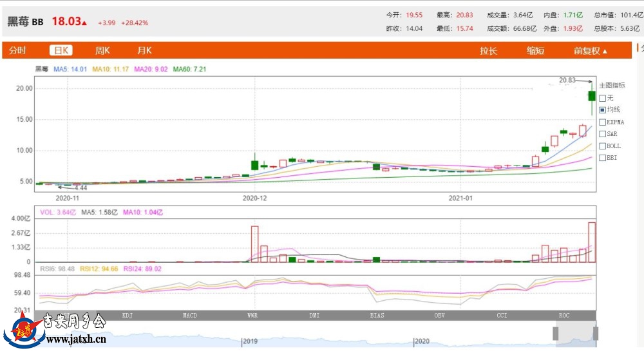
Task: Enable the EXPMA indicator checkbox
Action: (x=603, y=122)
